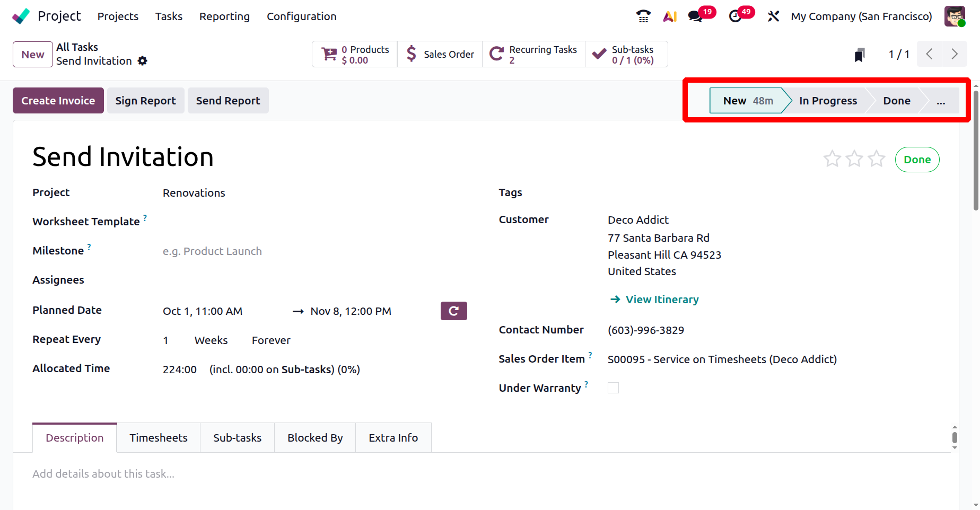Click the debug tools wrench icon

[773, 16]
